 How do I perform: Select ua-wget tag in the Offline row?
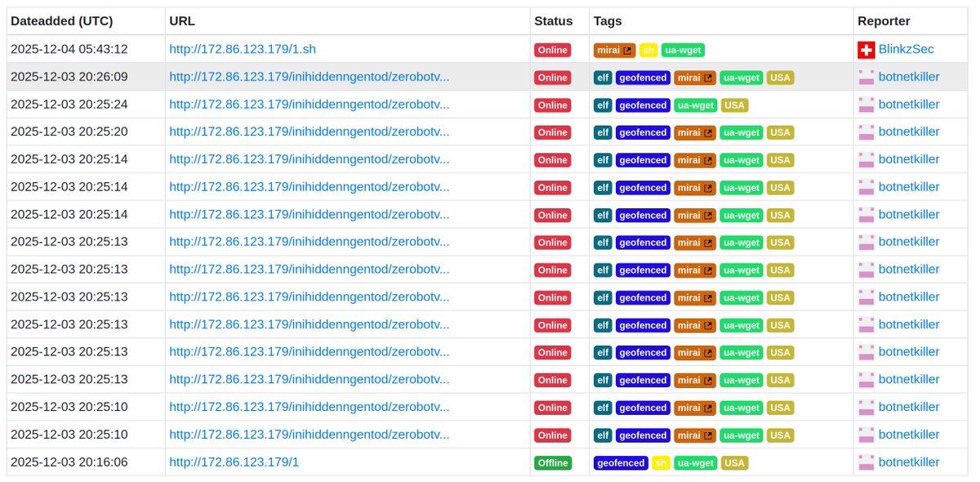point(696,462)
